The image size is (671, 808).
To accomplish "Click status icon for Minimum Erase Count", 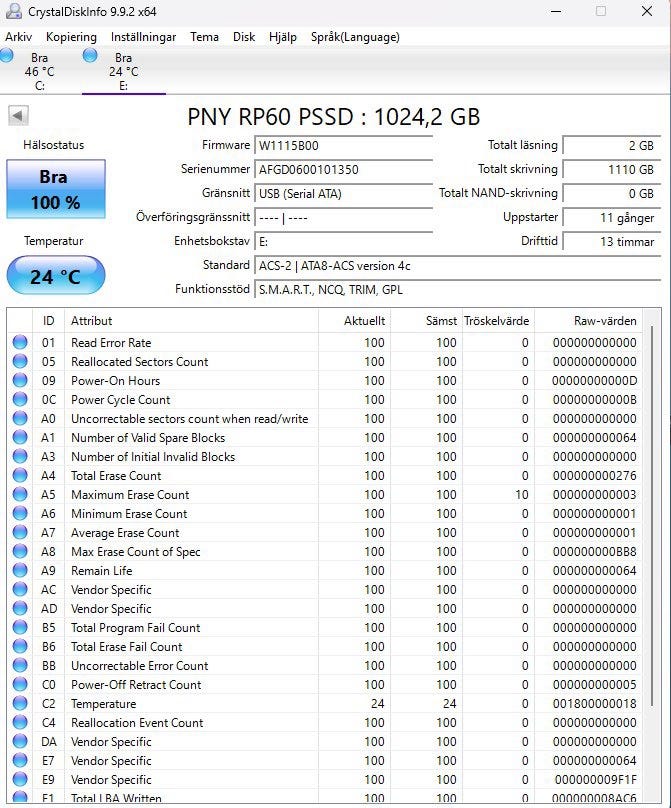I will click(x=20, y=513).
